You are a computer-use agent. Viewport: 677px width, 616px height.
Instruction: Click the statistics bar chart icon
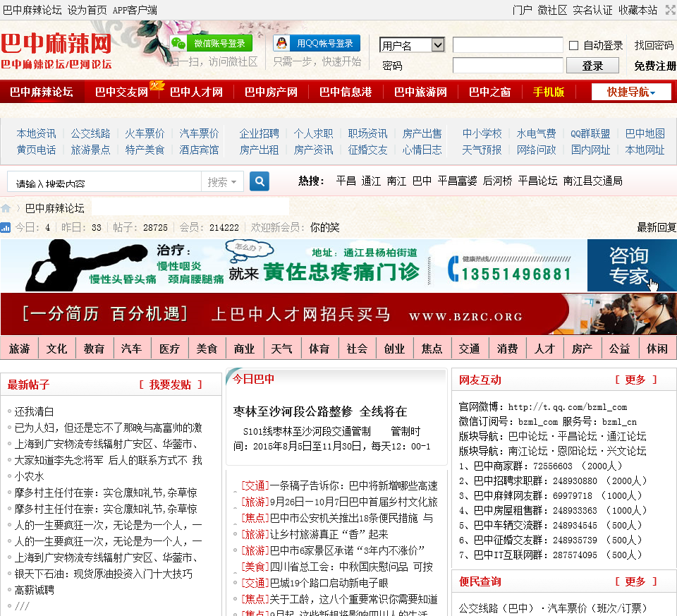[5, 227]
